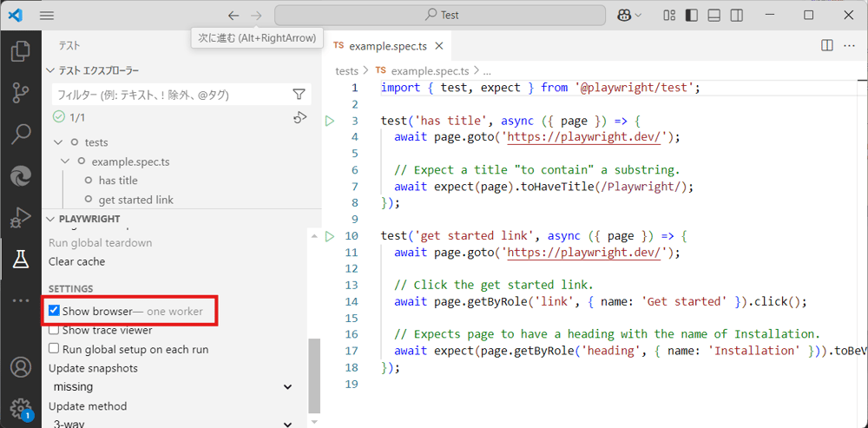Click the Playwright panel vertical scrollbar thumb
Image resolution: width=868 pixels, height=428 pixels.
click(x=314, y=376)
